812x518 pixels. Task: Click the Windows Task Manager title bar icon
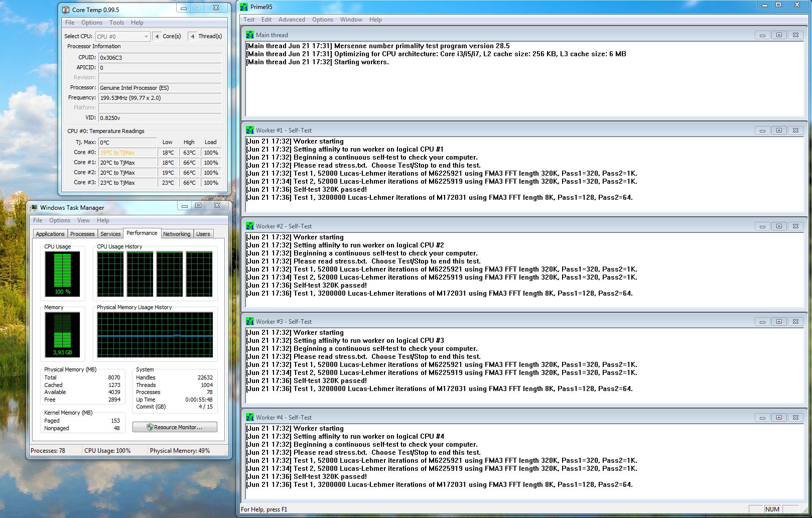[x=34, y=207]
